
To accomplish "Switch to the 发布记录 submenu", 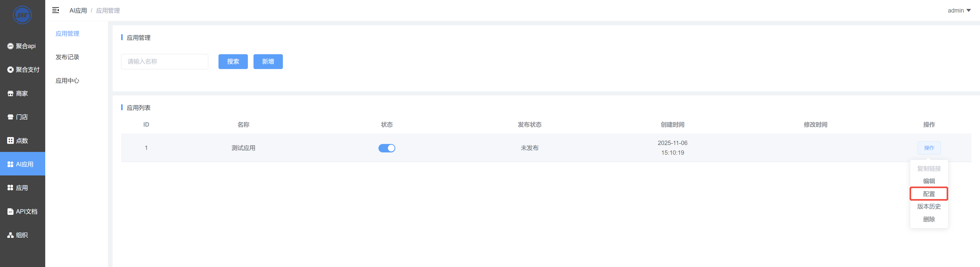I will [67, 57].
